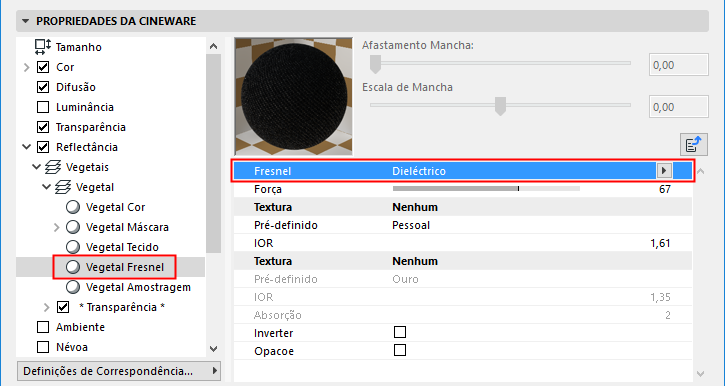725x386 pixels.
Task: Adjust the Escala de Mancha slider
Action: 500,105
